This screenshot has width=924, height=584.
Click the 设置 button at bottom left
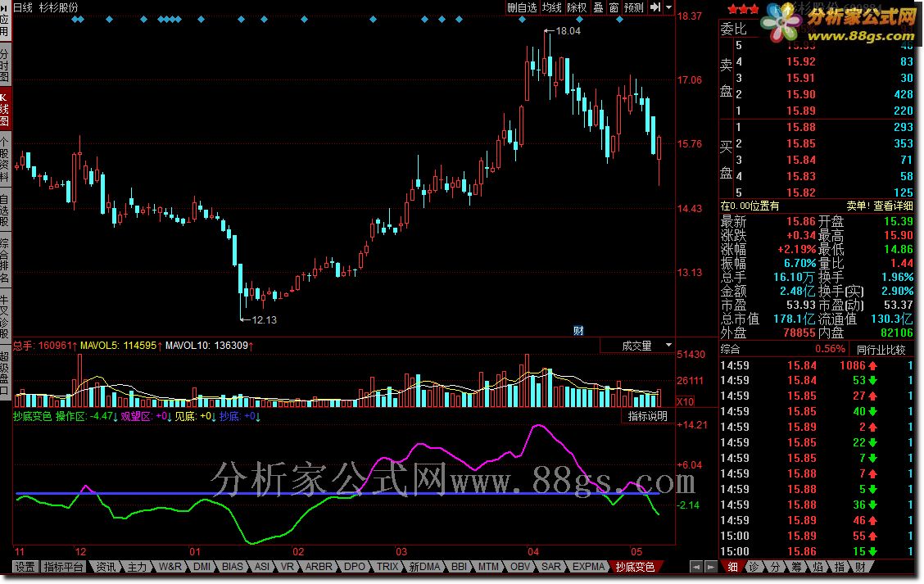[25, 567]
